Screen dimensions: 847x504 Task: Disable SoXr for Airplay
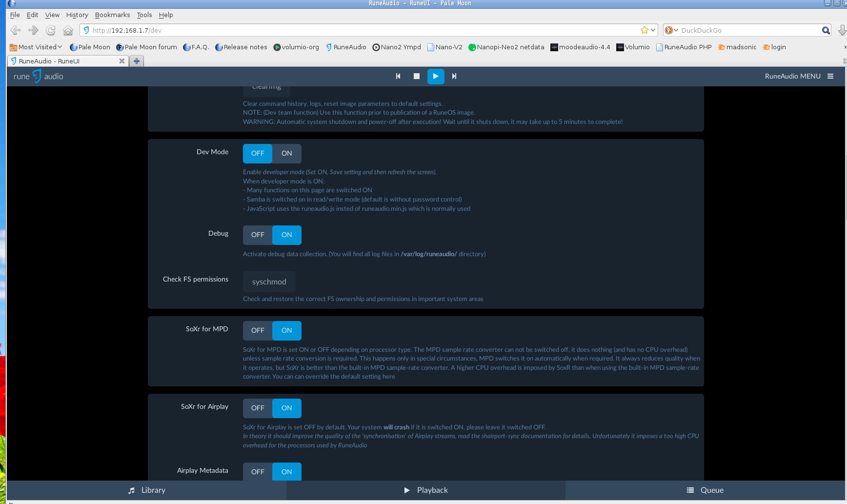point(258,408)
